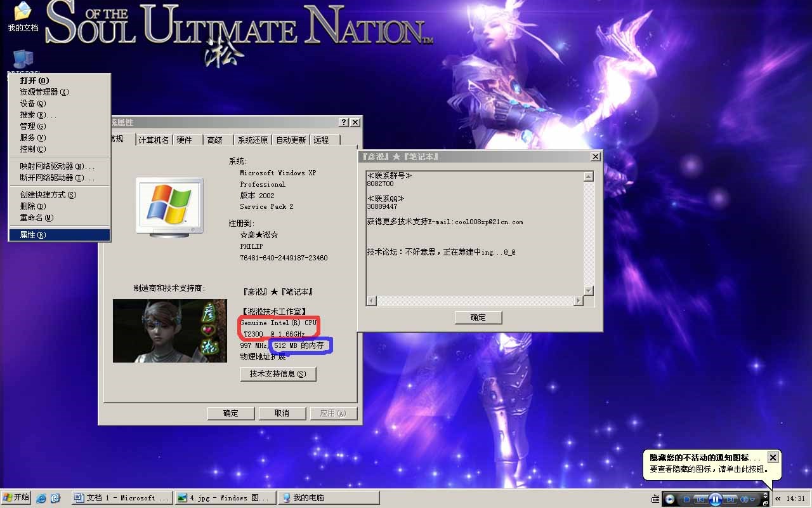Click 取消 in System Properties dialog
Image resolution: width=812 pixels, height=508 pixels.
pos(282,413)
